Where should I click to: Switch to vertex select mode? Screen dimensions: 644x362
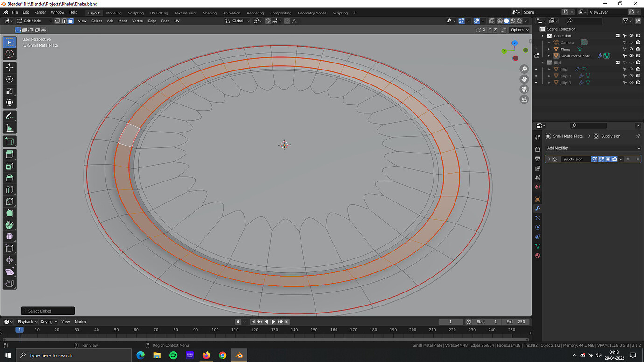click(57, 21)
